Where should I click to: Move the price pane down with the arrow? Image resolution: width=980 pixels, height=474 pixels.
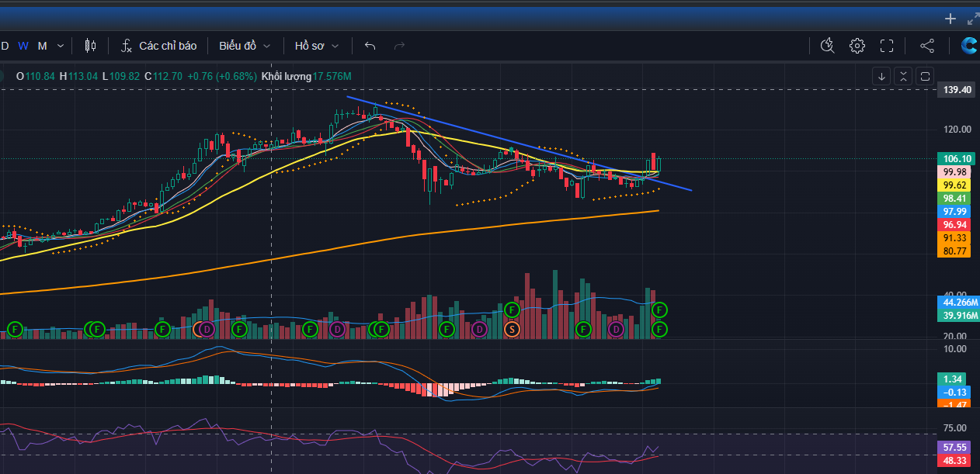(x=881, y=76)
